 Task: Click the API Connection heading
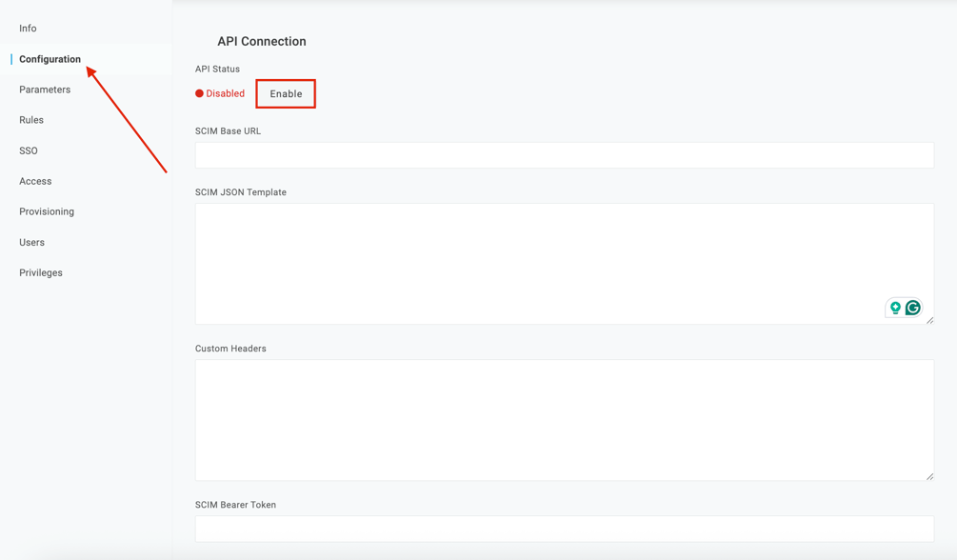[261, 41]
